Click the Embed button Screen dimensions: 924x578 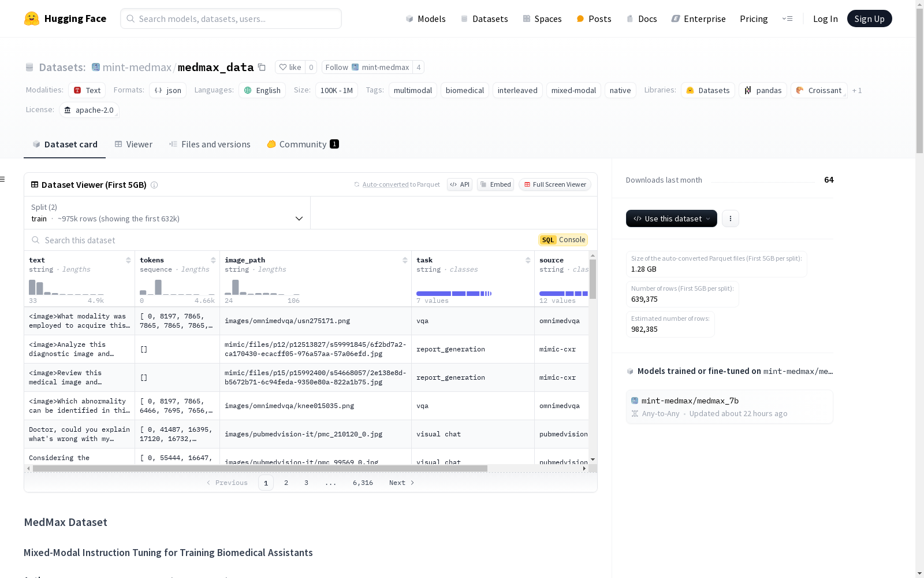coord(495,184)
